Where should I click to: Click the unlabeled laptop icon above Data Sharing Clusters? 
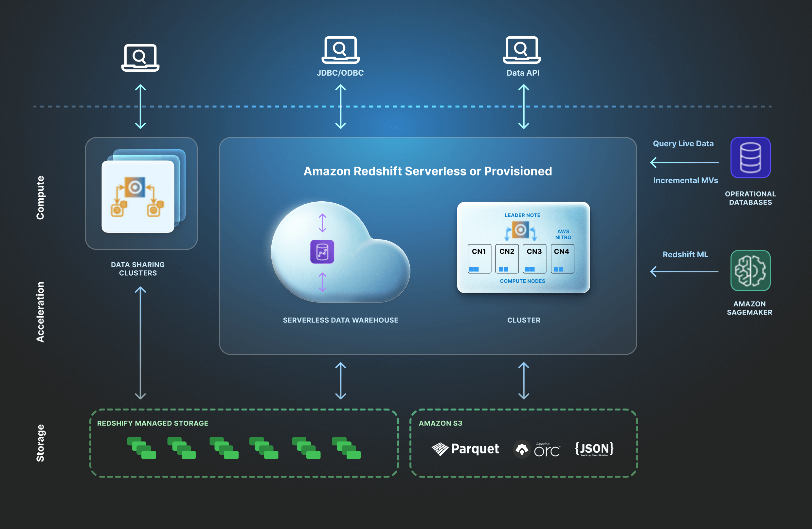pos(140,58)
